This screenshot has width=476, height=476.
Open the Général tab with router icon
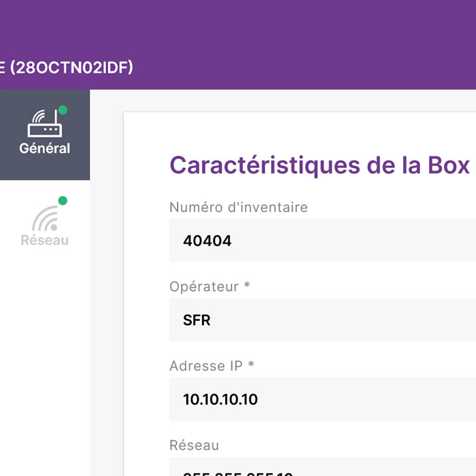(x=45, y=135)
